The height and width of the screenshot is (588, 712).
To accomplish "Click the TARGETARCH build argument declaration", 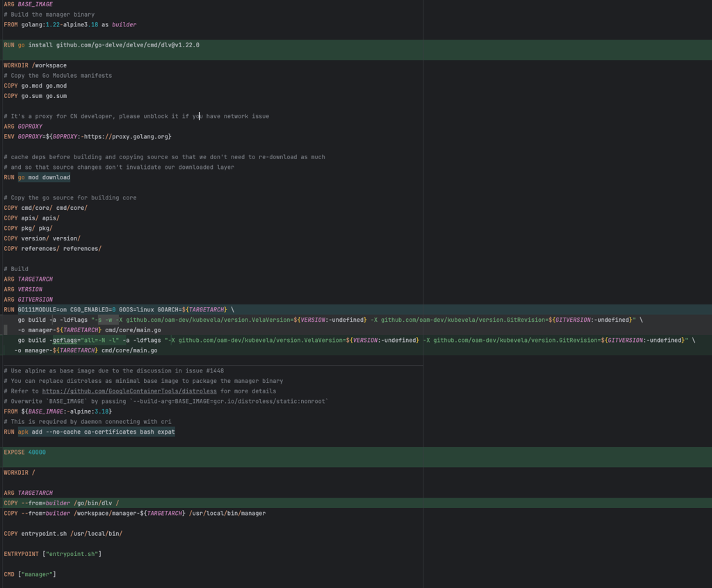I will [x=28, y=279].
